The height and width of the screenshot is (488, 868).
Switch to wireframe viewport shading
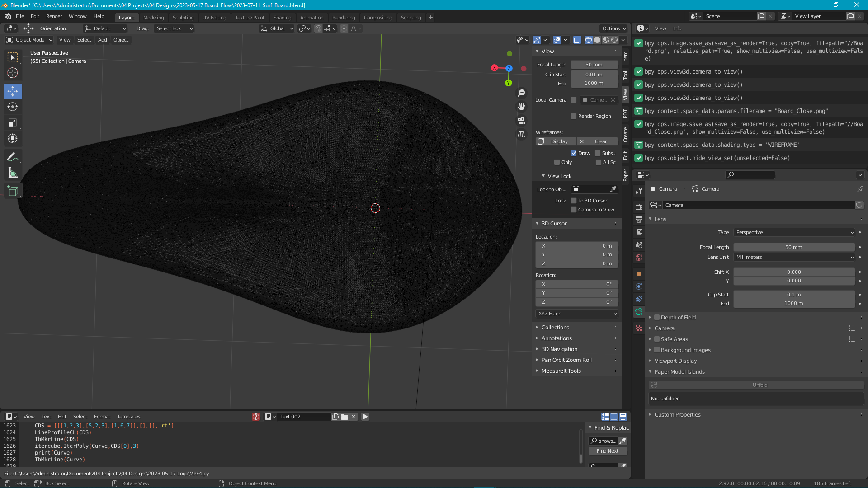[589, 40]
